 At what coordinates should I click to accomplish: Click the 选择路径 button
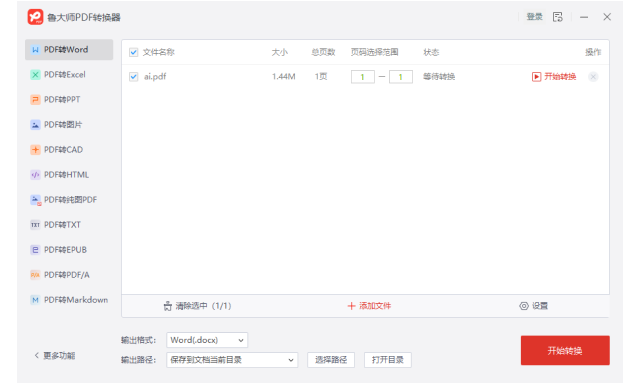coord(331,360)
